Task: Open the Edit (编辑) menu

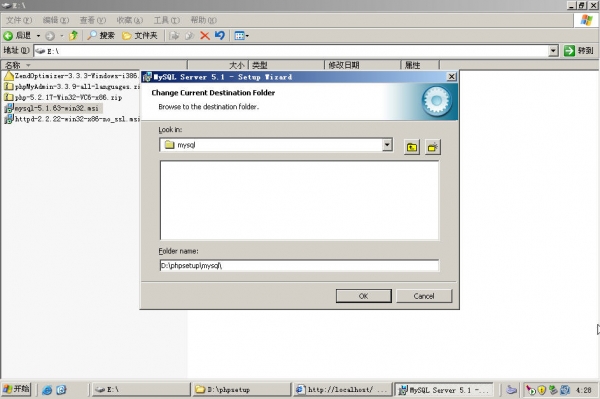Action: [x=56, y=20]
